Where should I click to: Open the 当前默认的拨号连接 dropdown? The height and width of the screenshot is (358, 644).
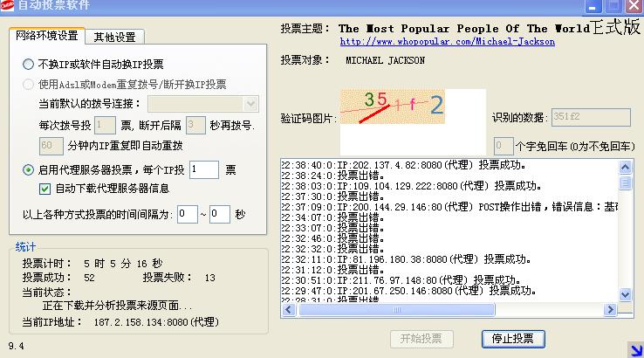[x=203, y=104]
